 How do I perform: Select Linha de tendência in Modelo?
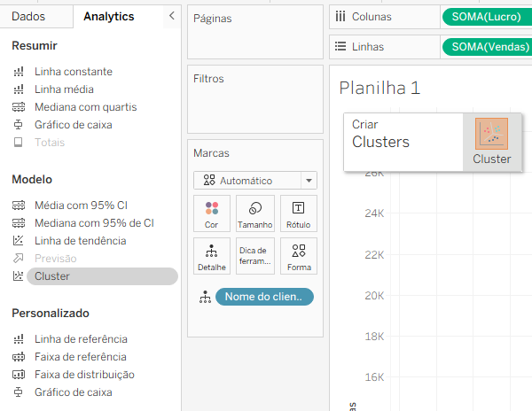click(x=81, y=241)
